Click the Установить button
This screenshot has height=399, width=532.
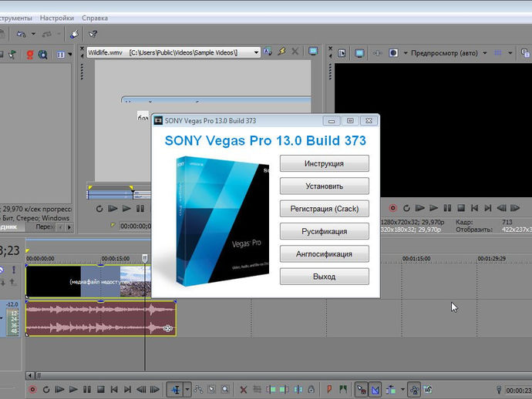(324, 186)
